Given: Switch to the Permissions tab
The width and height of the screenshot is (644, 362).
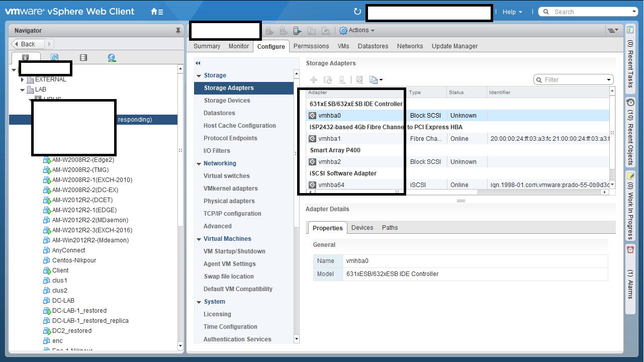Looking at the screenshot, I should 311,46.
